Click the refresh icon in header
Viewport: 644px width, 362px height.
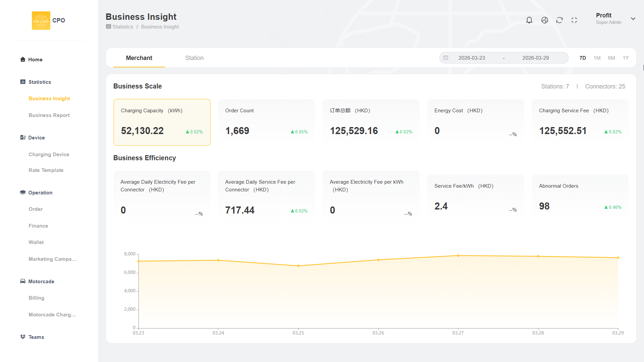559,20
